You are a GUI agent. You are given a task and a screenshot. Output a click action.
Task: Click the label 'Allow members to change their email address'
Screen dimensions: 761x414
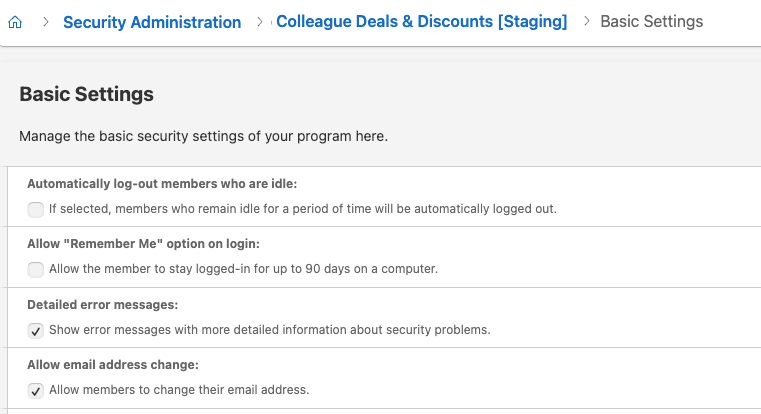pyautogui.click(x=179, y=390)
